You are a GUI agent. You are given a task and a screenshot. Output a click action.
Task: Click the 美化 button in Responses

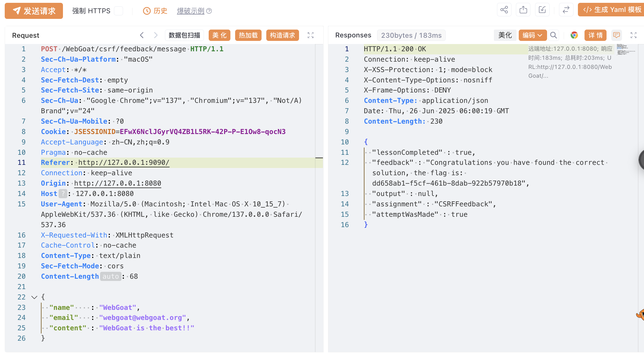(x=505, y=35)
